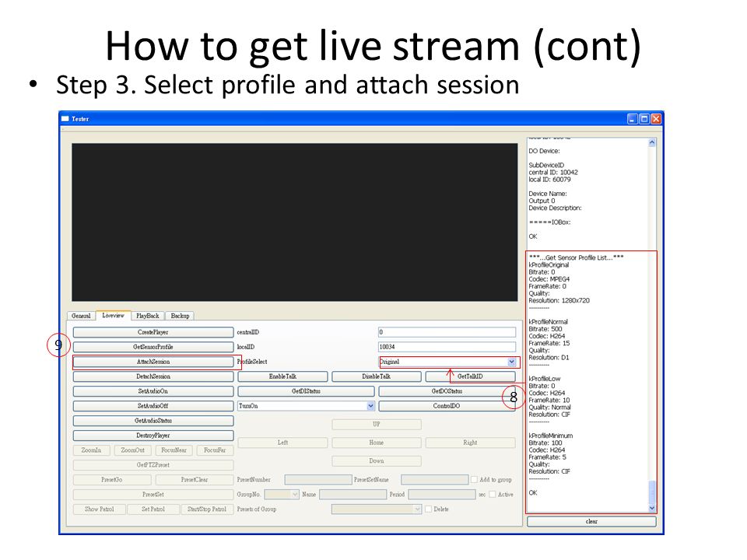747x560 pixels.
Task: Click the 'Resolution: 1280x720' log line
Action: point(559,300)
